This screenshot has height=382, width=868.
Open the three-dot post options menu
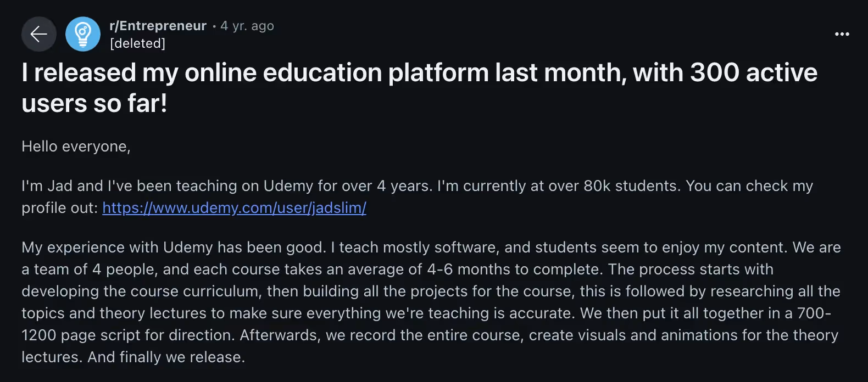click(x=842, y=34)
